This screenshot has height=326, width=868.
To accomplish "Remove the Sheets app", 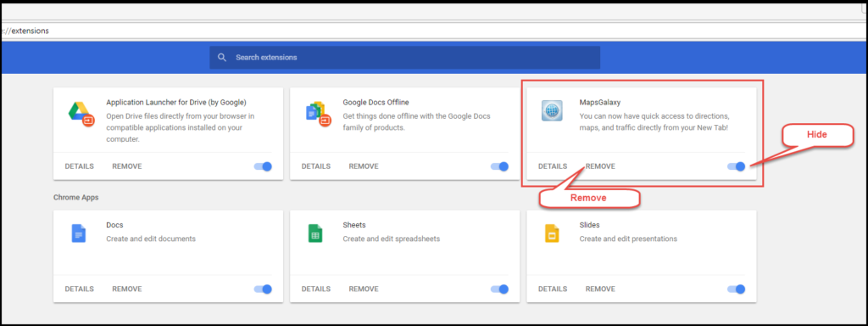I will point(364,289).
